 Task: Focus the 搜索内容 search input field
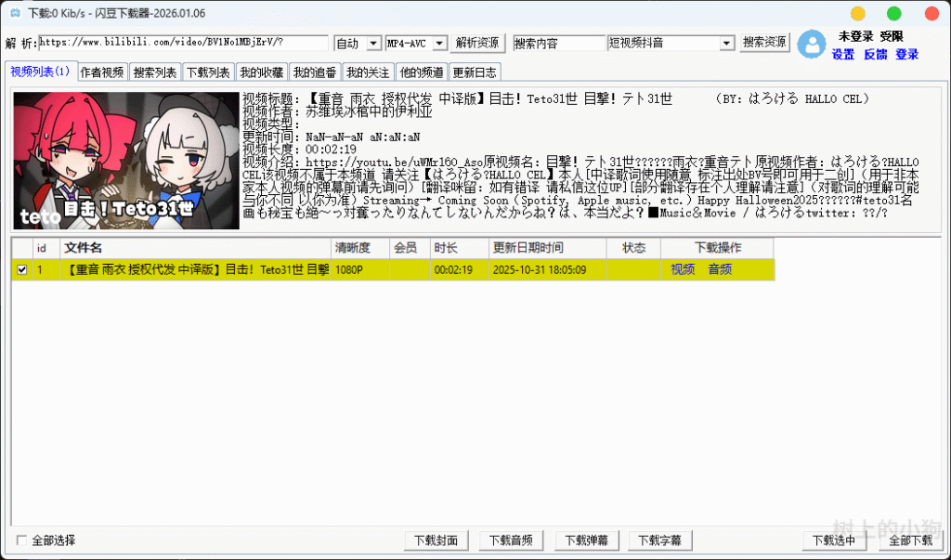558,44
